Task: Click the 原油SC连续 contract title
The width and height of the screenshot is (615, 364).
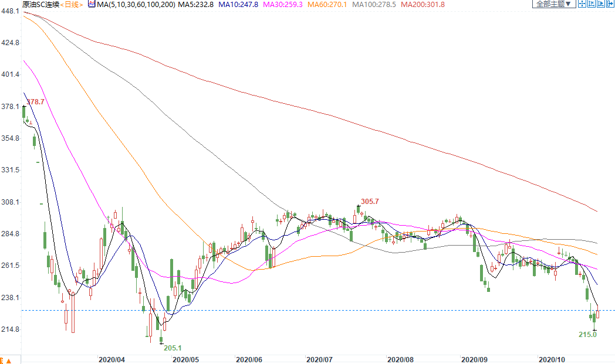Action: click(41, 5)
